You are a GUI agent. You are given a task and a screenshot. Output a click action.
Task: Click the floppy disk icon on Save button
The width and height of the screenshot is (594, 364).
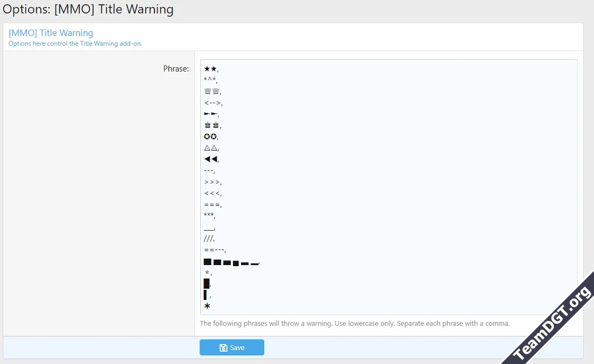pos(223,347)
